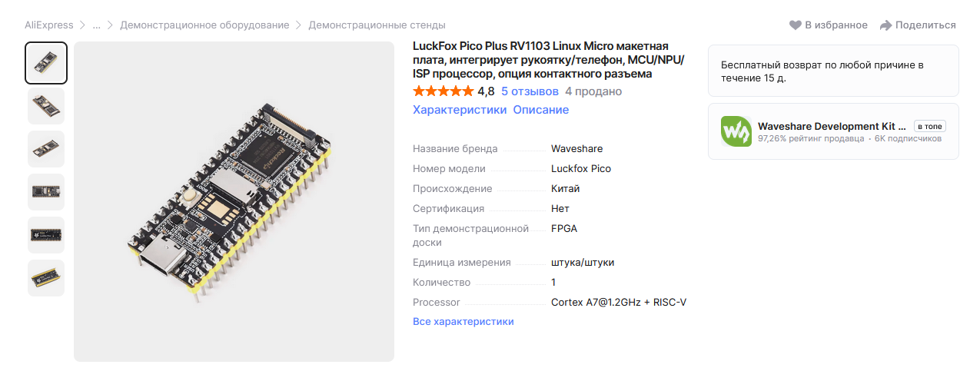The image size is (980, 371).
Task: Pick the sixth thumbnail with yellow headers
Action: tap(46, 278)
